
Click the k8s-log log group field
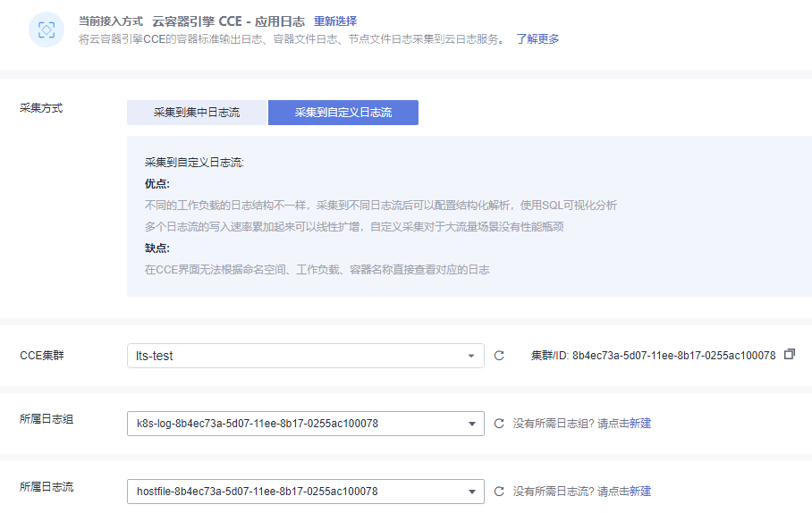point(306,424)
